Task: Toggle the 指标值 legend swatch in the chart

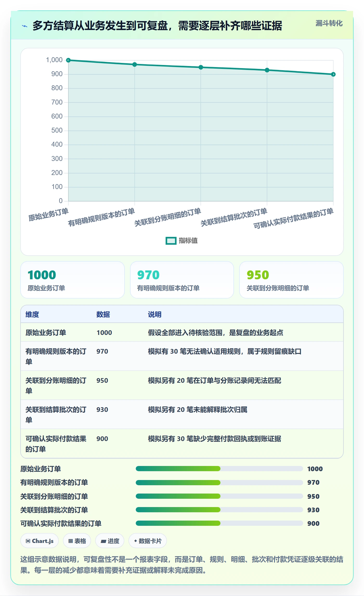Action: pos(171,241)
